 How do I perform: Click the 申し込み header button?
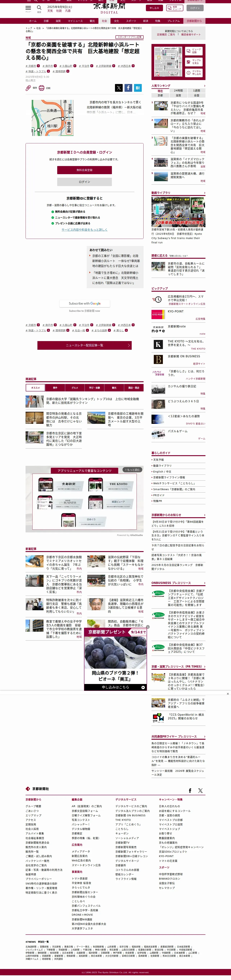[154, 8]
